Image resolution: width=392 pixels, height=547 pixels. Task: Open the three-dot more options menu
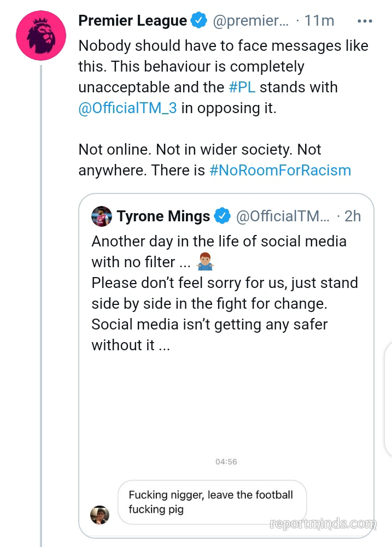(364, 21)
